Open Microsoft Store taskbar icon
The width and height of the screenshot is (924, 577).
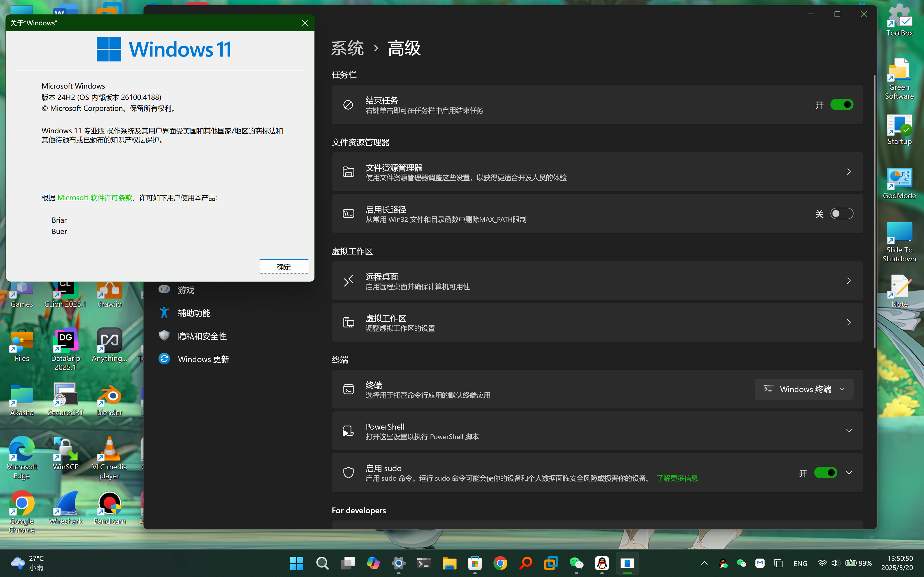tap(475, 563)
